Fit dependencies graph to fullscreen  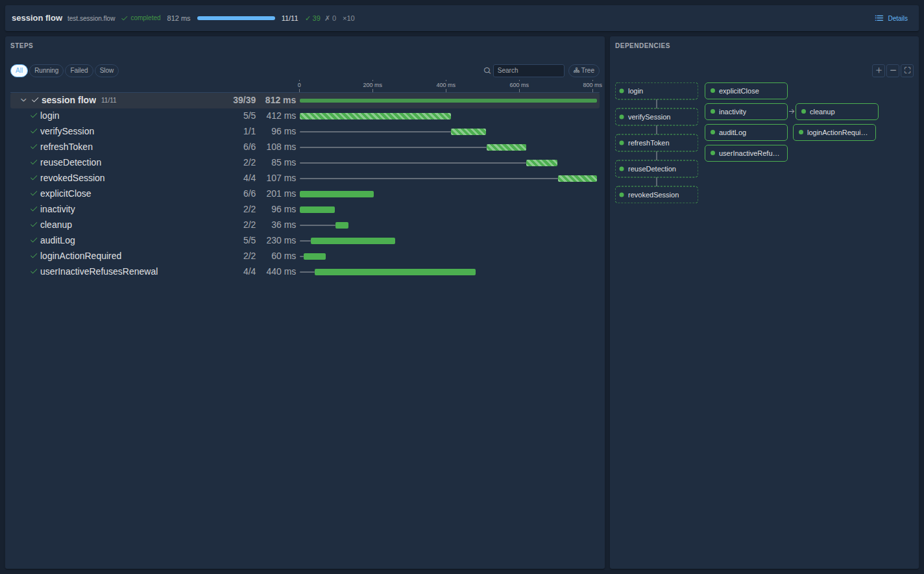click(x=908, y=70)
